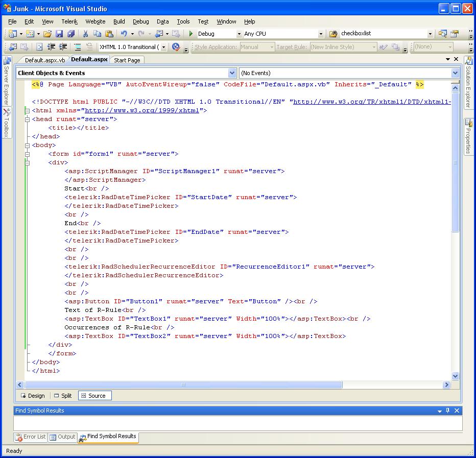Open the Debug configuration dropdown
Screen dimensions: 476x458
239,34
